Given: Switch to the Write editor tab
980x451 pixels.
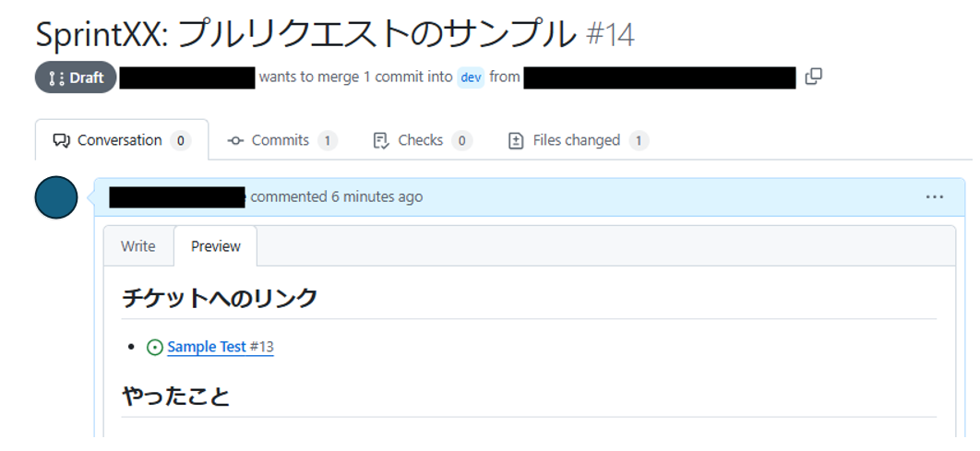Looking at the screenshot, I should click(138, 246).
